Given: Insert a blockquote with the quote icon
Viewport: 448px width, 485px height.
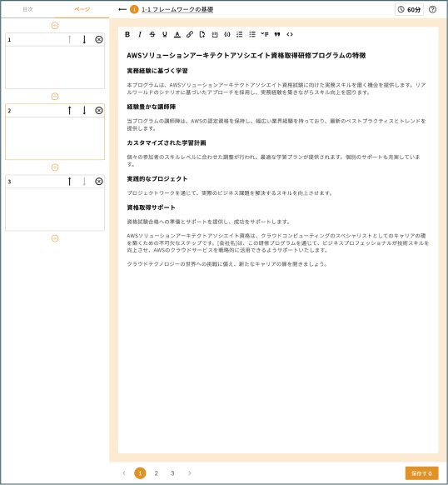Looking at the screenshot, I should [x=277, y=34].
